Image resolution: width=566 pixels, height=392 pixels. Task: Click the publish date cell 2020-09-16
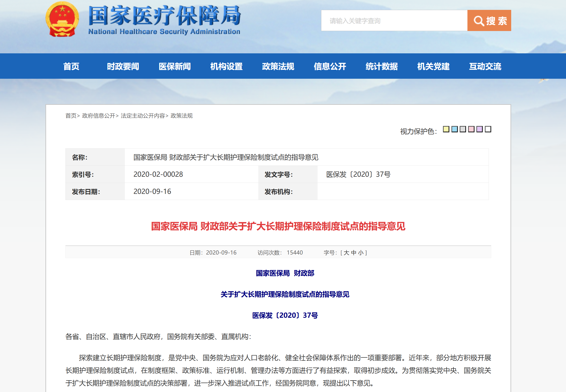click(152, 192)
